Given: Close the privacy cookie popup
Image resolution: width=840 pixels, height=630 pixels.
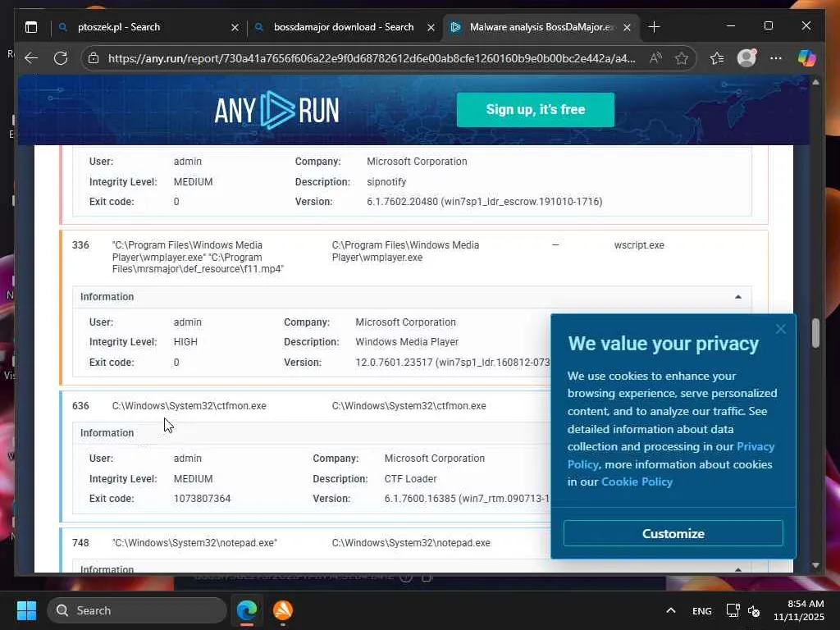Looking at the screenshot, I should point(781,329).
